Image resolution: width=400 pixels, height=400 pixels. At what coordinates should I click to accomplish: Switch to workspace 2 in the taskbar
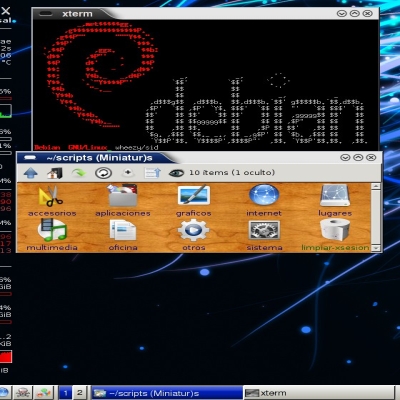(x=80, y=393)
